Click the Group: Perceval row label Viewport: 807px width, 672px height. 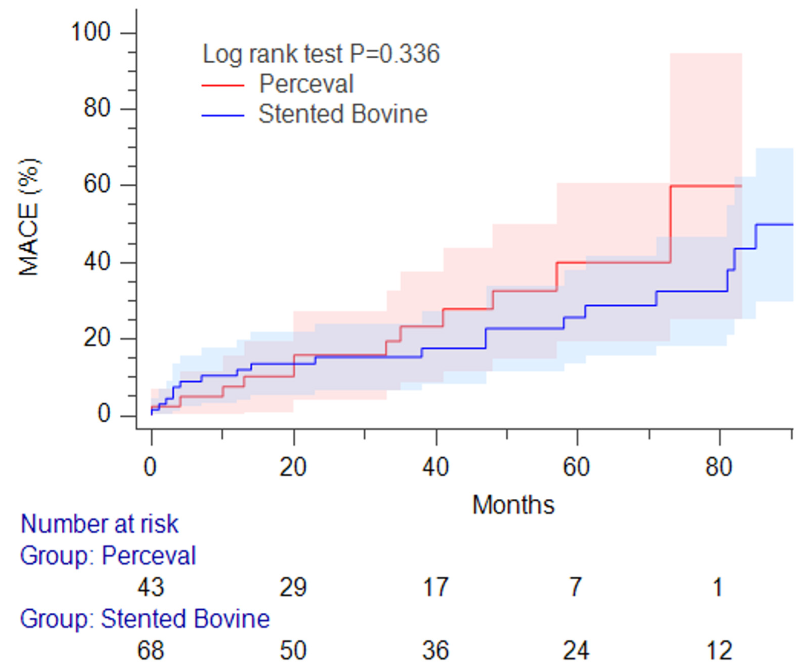point(108,556)
